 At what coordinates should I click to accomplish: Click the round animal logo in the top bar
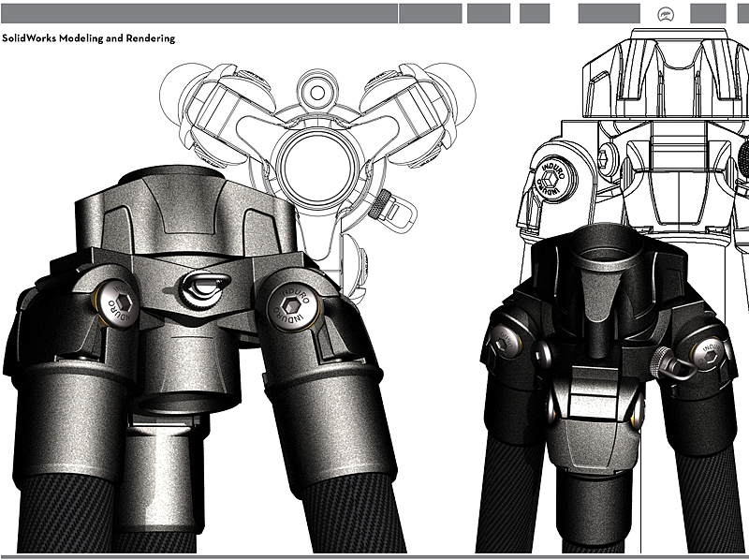665,14
